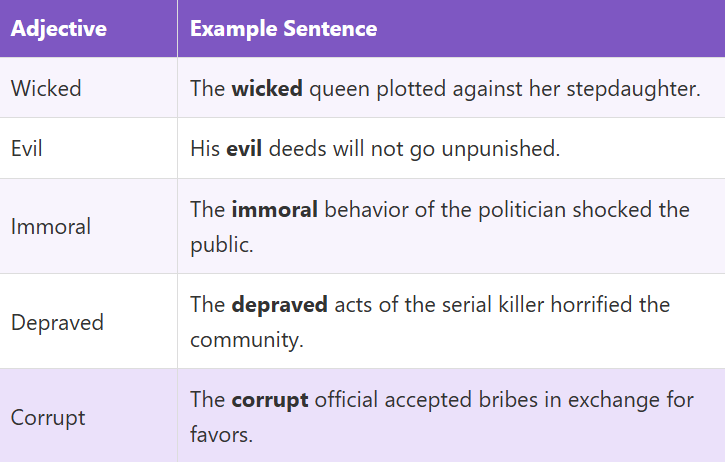Select the Wicked adjective cell

[x=46, y=88]
